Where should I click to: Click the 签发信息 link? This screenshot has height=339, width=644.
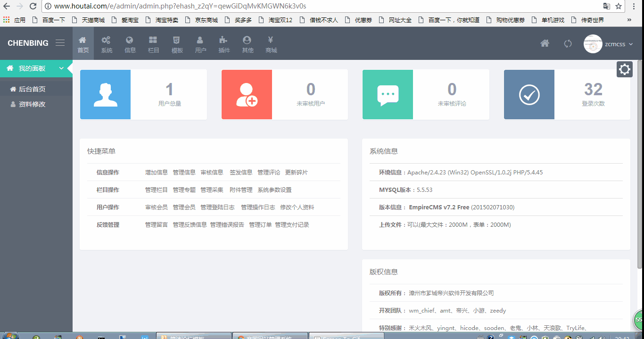(241, 173)
